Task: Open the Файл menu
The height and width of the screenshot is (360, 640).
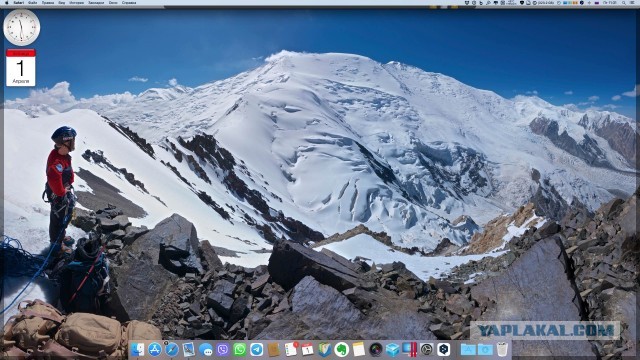Action: pyautogui.click(x=33, y=2)
